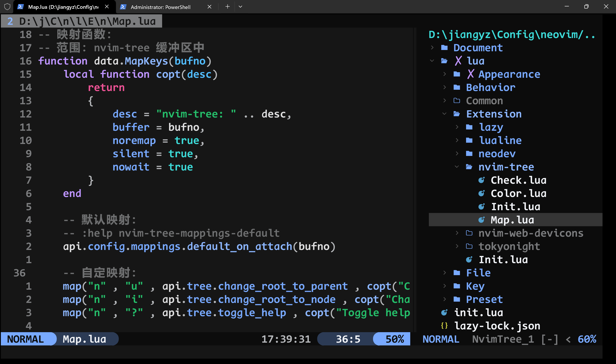
Task: Expand the lazy folder chevron
Action: click(x=457, y=127)
